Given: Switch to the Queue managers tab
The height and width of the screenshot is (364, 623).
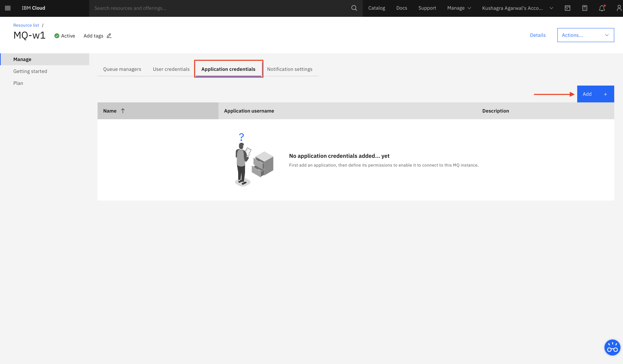Looking at the screenshot, I should coord(122,69).
